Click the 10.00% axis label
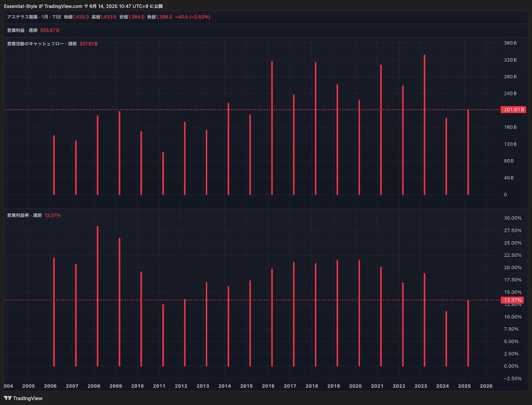532x405 pixels. pos(513,317)
